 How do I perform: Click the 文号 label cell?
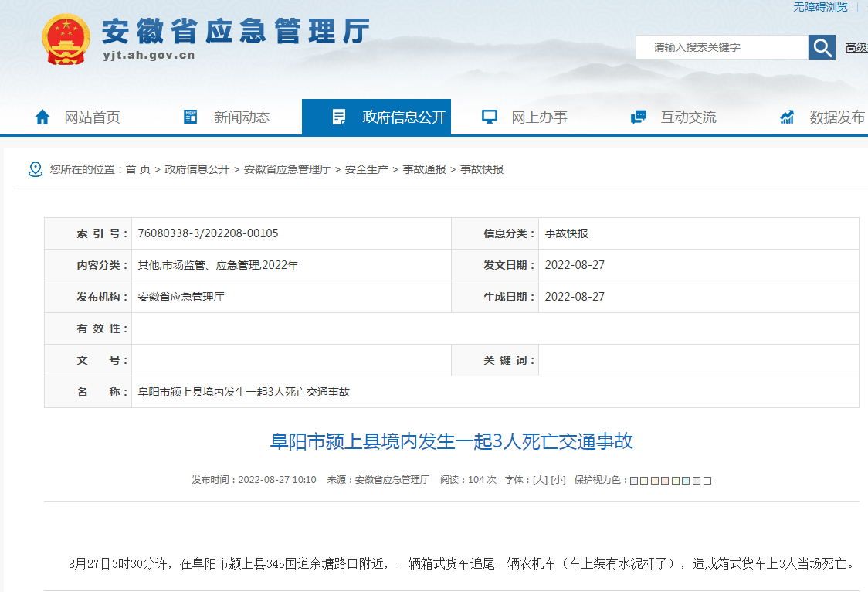[x=88, y=360]
